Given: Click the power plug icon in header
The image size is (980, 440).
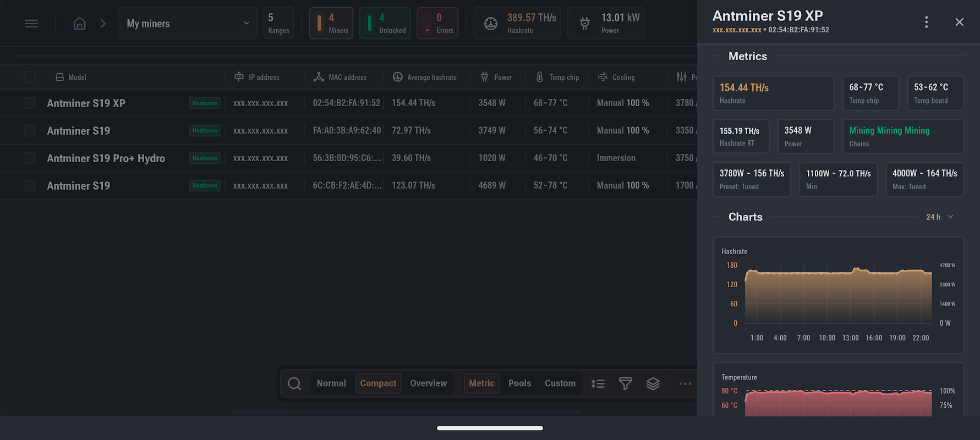Looking at the screenshot, I should pos(585,24).
